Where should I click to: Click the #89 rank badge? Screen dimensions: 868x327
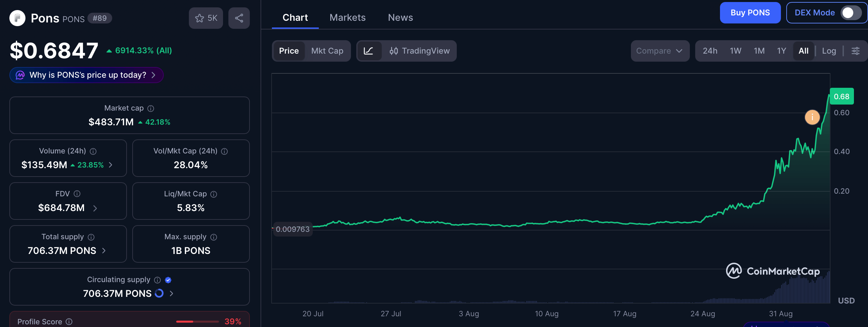click(100, 18)
